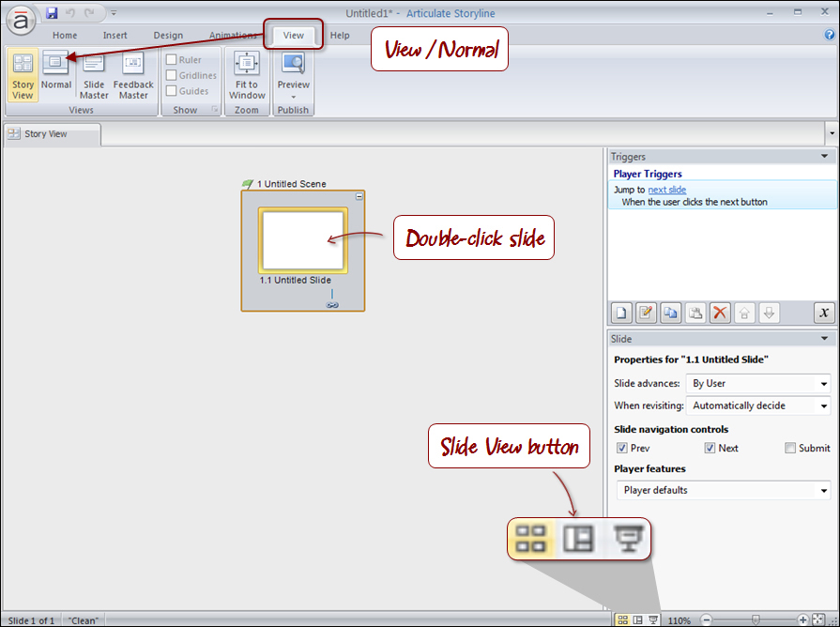Click the zoom in plus button
840x627 pixels.
pos(802,620)
